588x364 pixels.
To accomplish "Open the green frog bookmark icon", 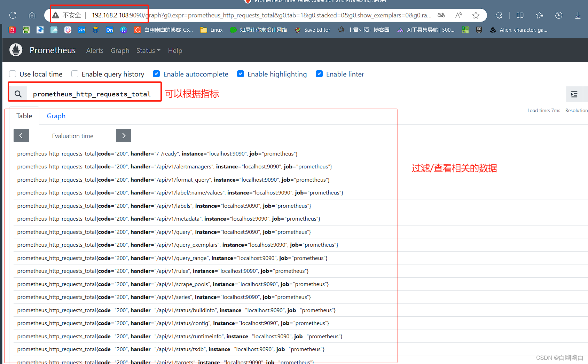I will pyautogui.click(x=26, y=30).
